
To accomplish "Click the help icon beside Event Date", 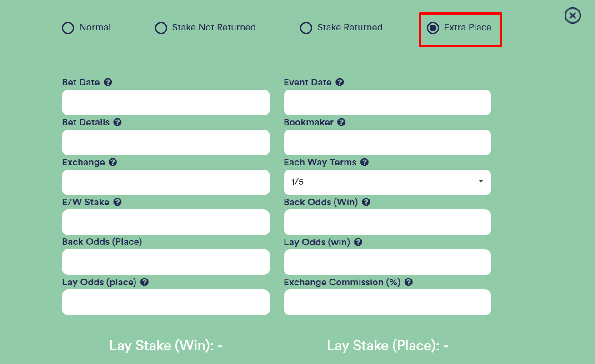I will [340, 82].
